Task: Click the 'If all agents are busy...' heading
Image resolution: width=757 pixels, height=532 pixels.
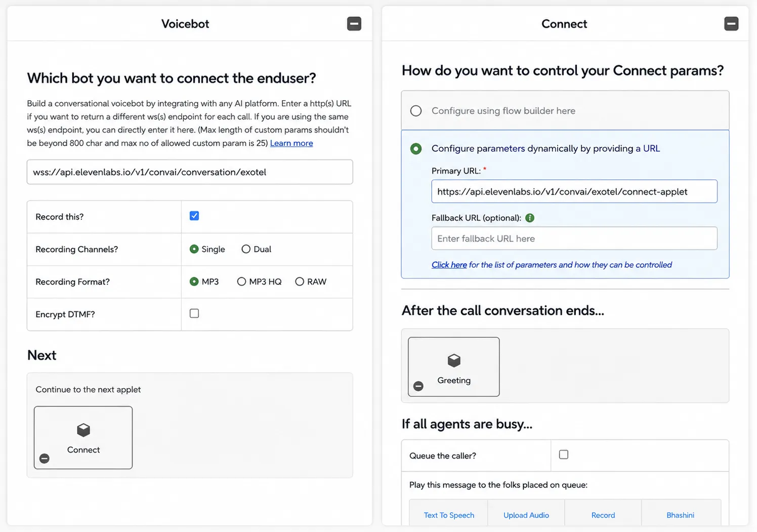Action: click(x=467, y=424)
